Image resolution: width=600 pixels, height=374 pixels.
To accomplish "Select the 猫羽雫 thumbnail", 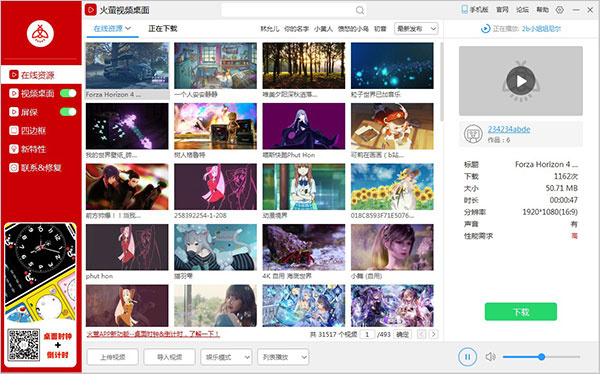I will [215, 247].
